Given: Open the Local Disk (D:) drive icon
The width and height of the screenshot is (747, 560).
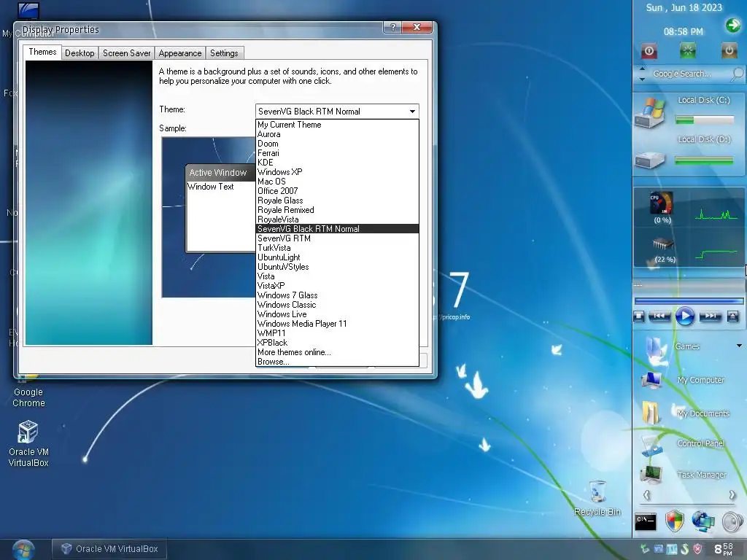Looking at the screenshot, I should 650,160.
